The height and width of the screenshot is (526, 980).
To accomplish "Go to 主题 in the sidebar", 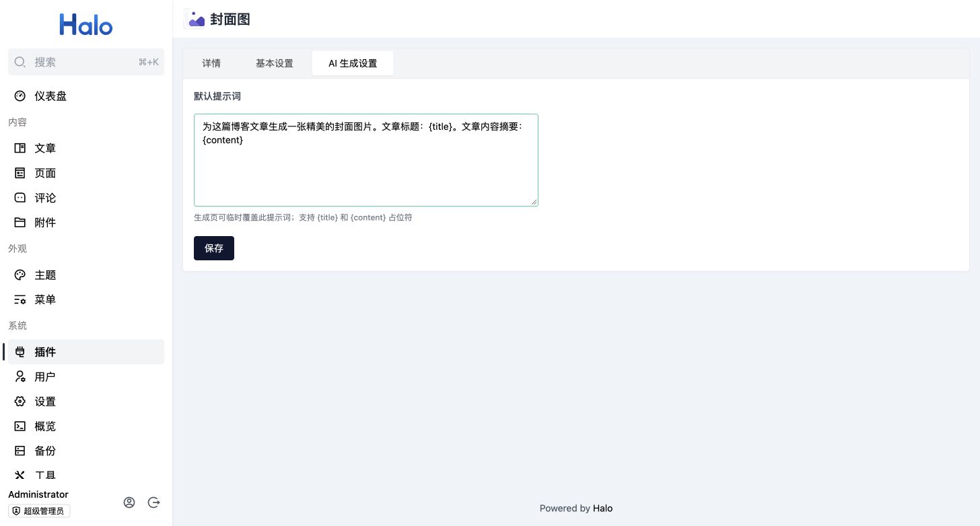I will click(x=86, y=275).
